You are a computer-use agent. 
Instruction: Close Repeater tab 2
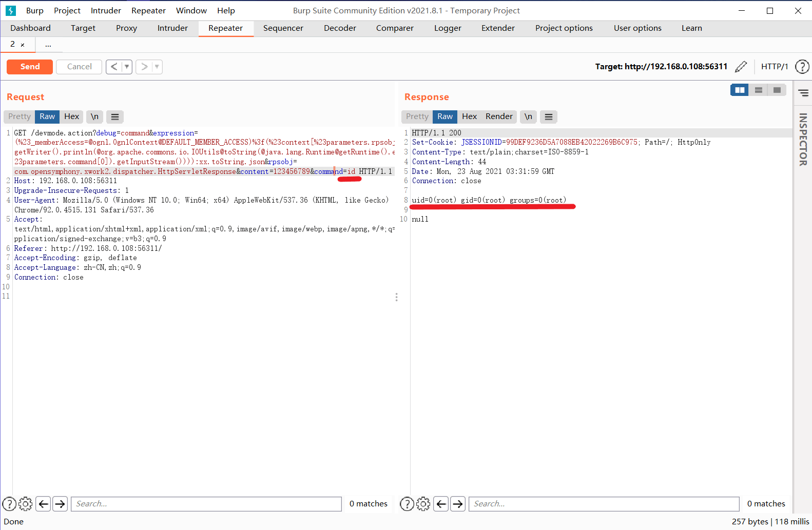tap(23, 45)
